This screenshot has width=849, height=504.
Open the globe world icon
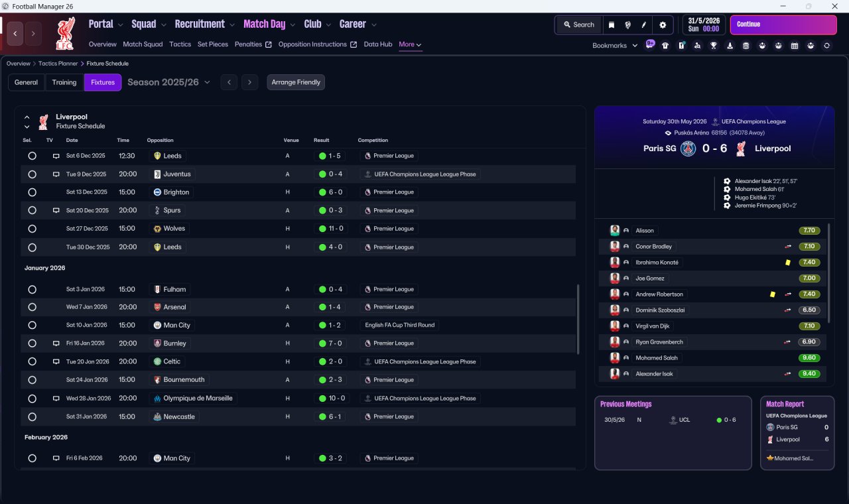tap(627, 25)
